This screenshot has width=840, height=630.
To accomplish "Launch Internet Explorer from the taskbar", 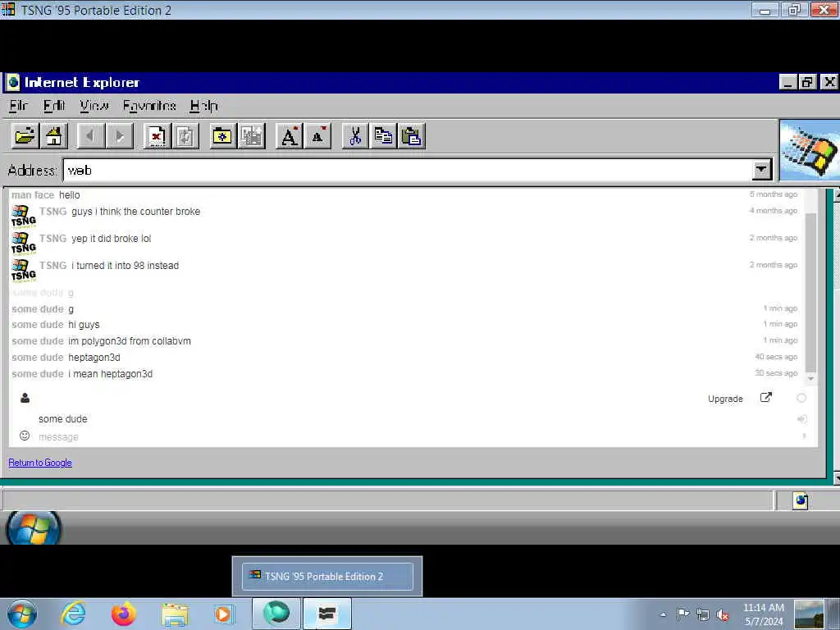I will 73,614.
